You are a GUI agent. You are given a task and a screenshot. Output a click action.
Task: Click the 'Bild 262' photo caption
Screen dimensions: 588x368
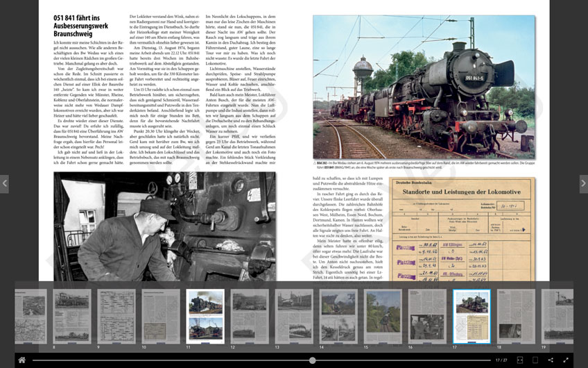tap(424, 165)
